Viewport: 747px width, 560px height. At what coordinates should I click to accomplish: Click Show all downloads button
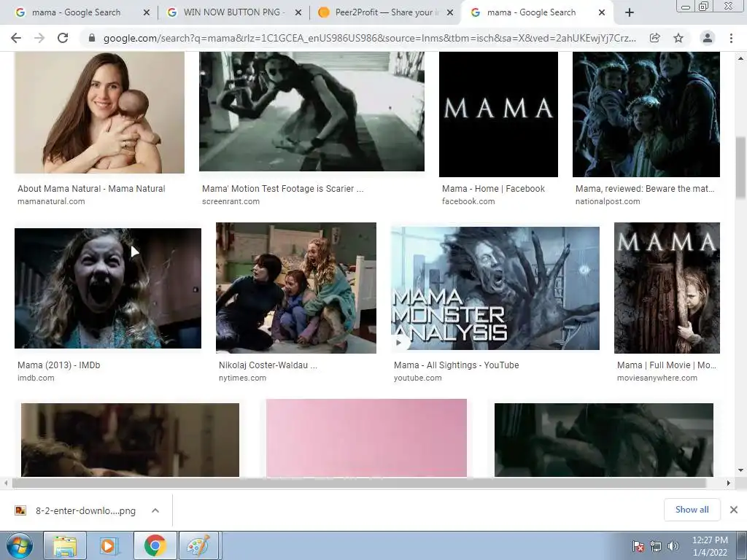coord(692,510)
